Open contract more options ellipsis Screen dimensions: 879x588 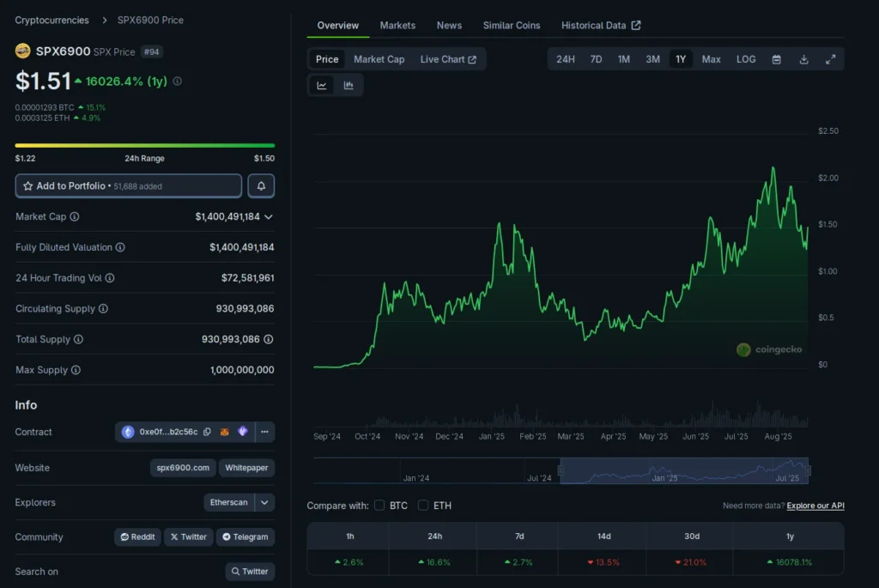point(264,432)
